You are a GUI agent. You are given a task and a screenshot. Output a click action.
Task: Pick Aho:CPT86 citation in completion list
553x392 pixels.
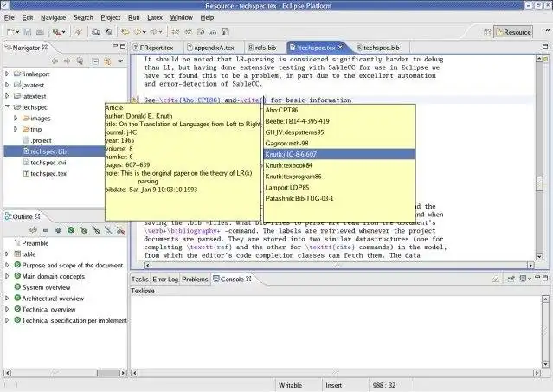tap(339, 110)
